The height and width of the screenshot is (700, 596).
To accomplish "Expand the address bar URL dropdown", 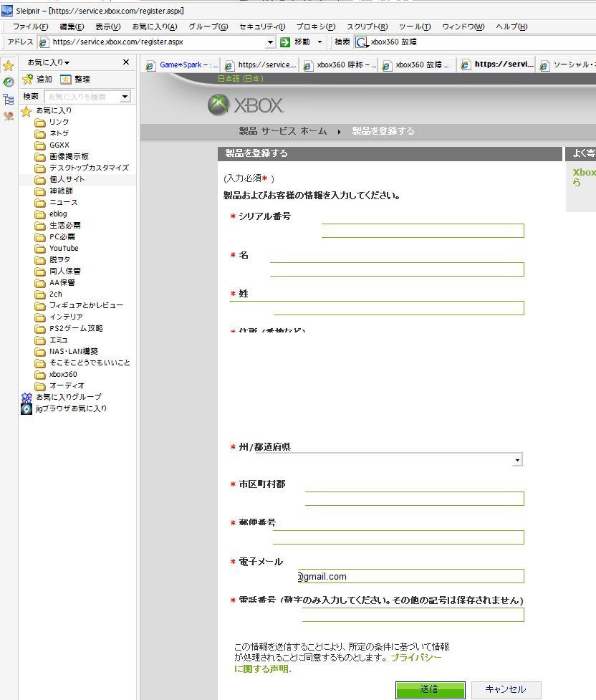I will pos(270,42).
